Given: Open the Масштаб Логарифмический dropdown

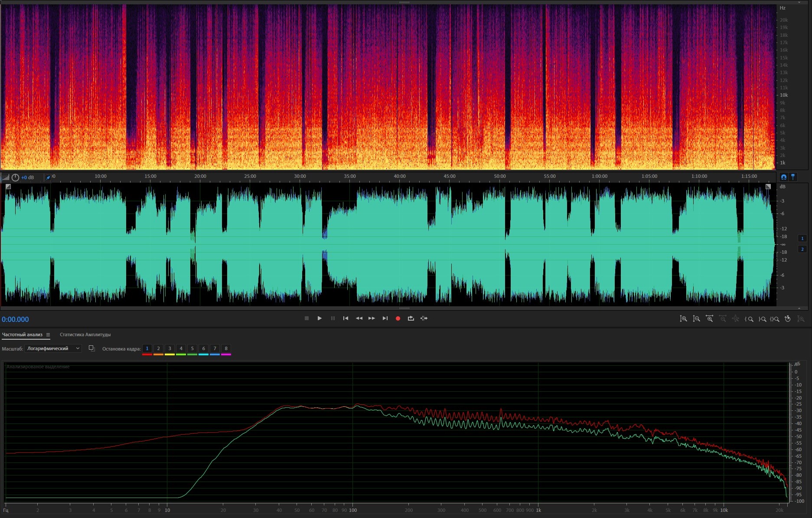Looking at the screenshot, I should coord(53,348).
